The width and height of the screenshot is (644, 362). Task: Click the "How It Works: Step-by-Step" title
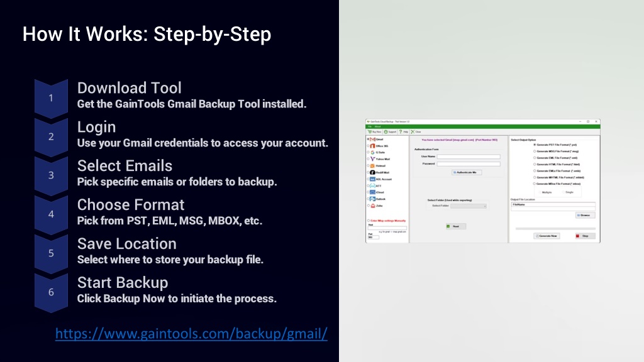point(147,34)
